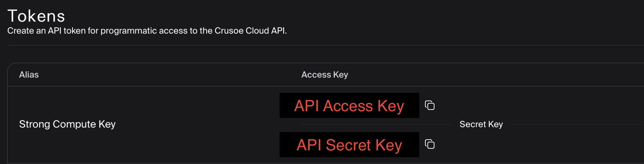Click the "Crusoe Cloud API" text
The width and height of the screenshot is (644, 164).
[250, 31]
